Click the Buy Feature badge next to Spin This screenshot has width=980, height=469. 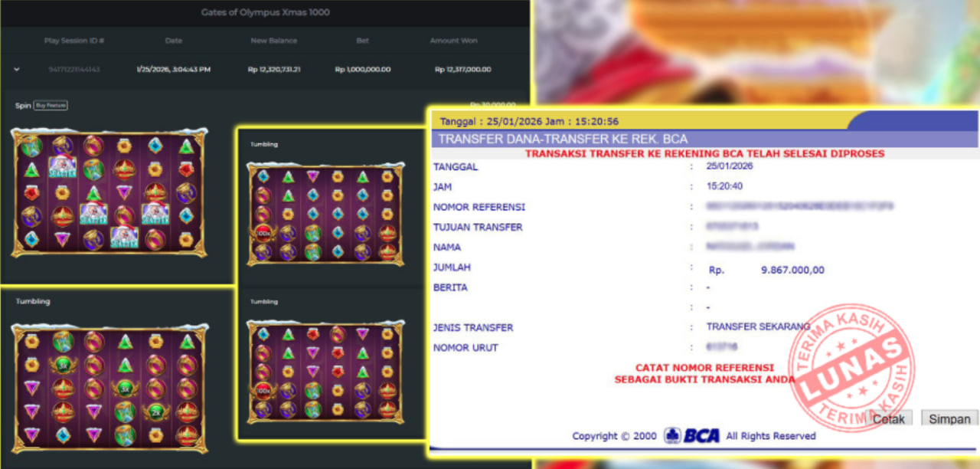51,105
